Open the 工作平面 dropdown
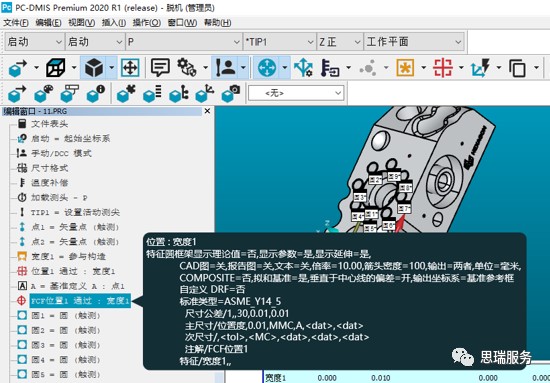Screen dimensions: 550x383 [414, 42]
